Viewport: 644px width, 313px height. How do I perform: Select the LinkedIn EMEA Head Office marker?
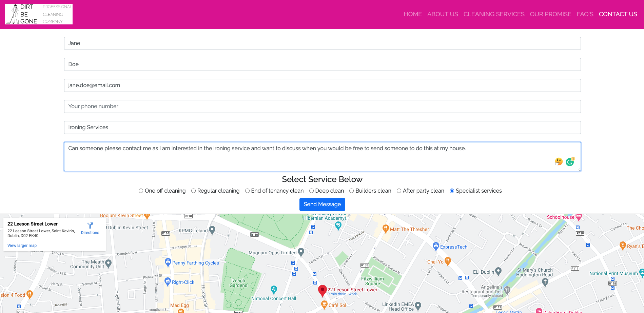point(418,306)
